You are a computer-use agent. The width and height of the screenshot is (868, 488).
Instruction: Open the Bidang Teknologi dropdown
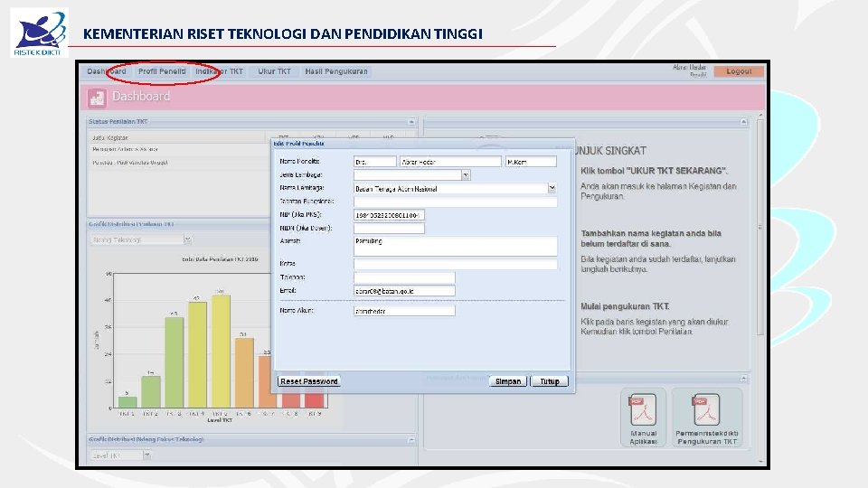coord(187,240)
